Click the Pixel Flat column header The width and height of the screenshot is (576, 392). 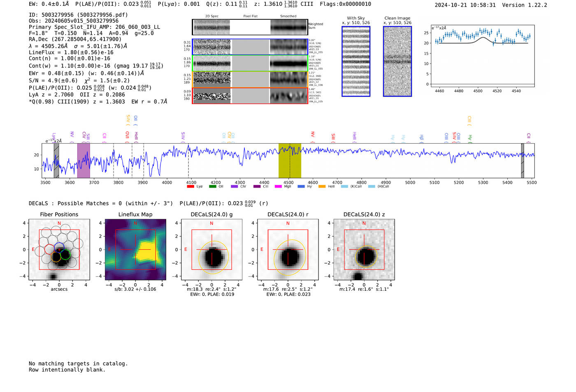pyautogui.click(x=250, y=16)
